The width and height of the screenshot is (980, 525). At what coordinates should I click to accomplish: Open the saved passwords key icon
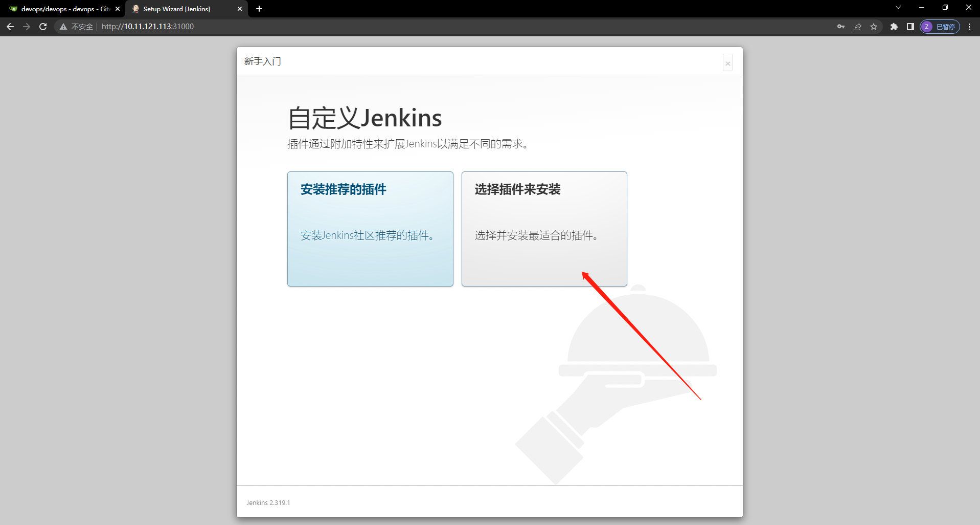tap(841, 27)
